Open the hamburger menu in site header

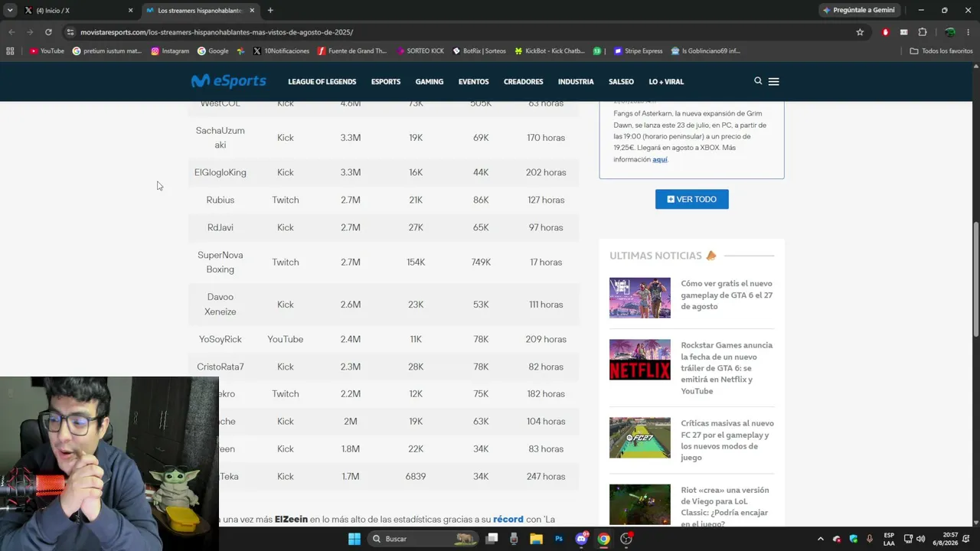pos(773,81)
